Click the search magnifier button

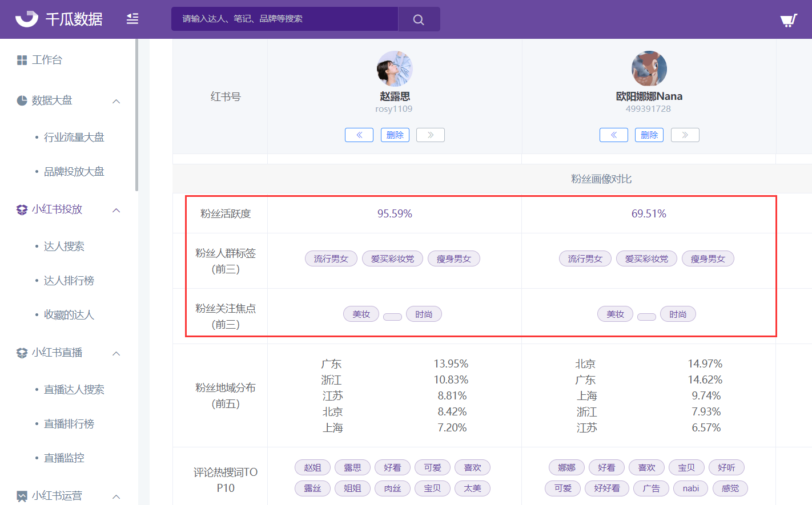click(x=419, y=19)
